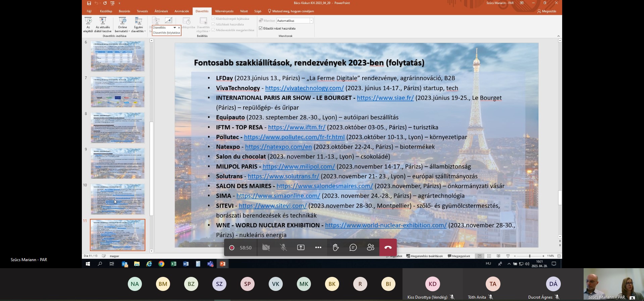Toggle Előadói nézet használata checkbox
Screen dimensions: 644x301
(261, 28)
